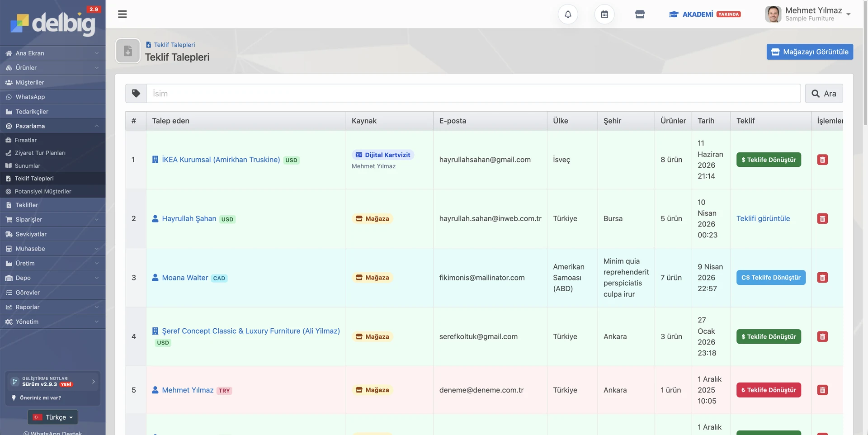
Task: Expand the Siparişler sidebar menu
Action: (x=52, y=219)
